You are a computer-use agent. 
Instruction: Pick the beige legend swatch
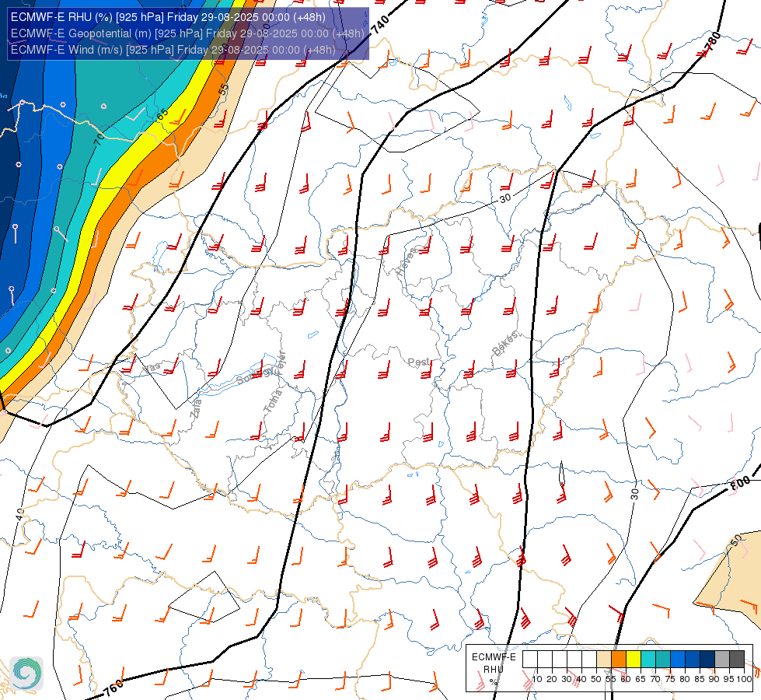[604, 659]
